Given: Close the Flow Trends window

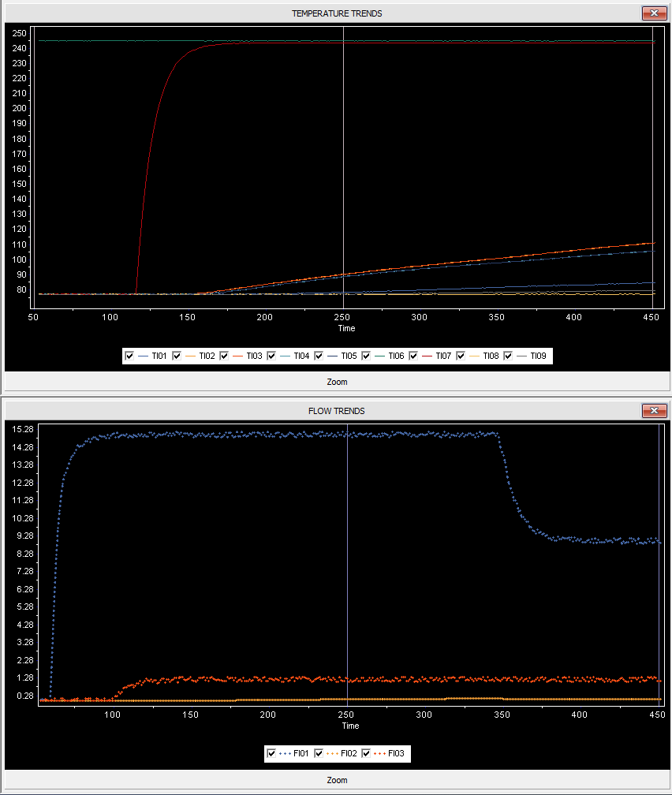Looking at the screenshot, I should [x=654, y=411].
